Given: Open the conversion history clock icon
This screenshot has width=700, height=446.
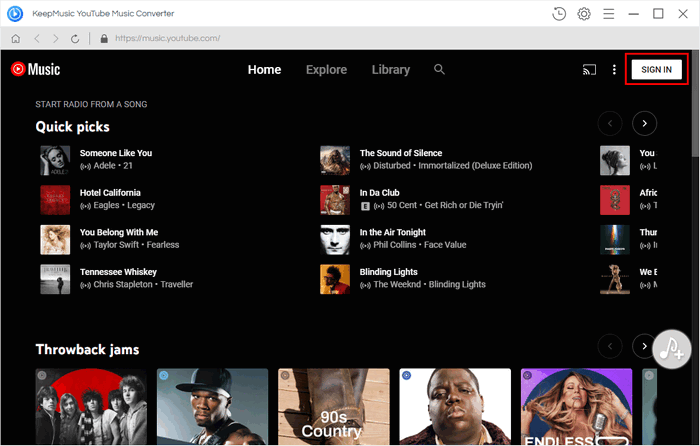Looking at the screenshot, I should (559, 14).
